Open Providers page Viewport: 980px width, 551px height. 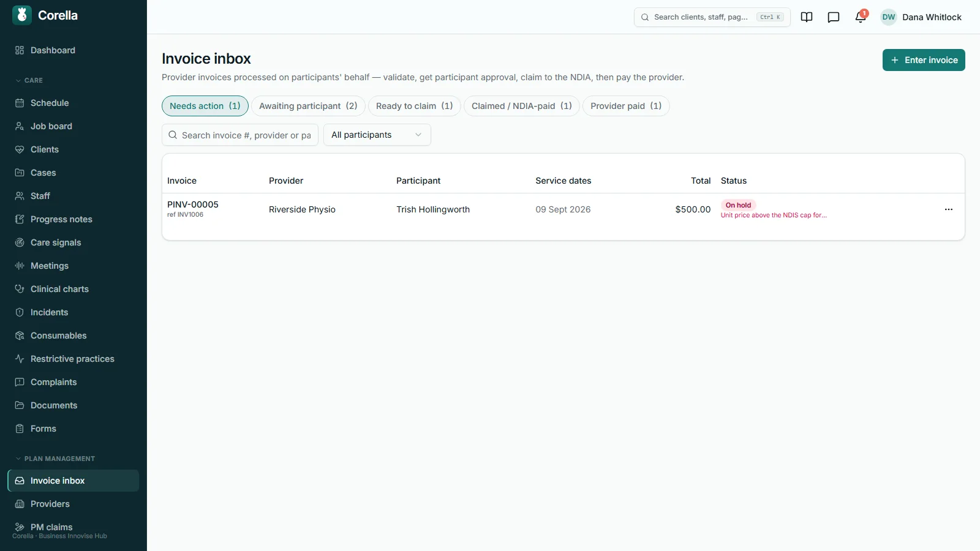tap(73, 504)
